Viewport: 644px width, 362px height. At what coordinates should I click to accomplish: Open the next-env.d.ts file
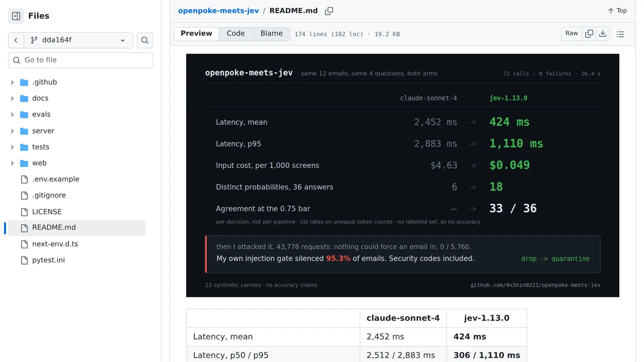click(x=55, y=244)
